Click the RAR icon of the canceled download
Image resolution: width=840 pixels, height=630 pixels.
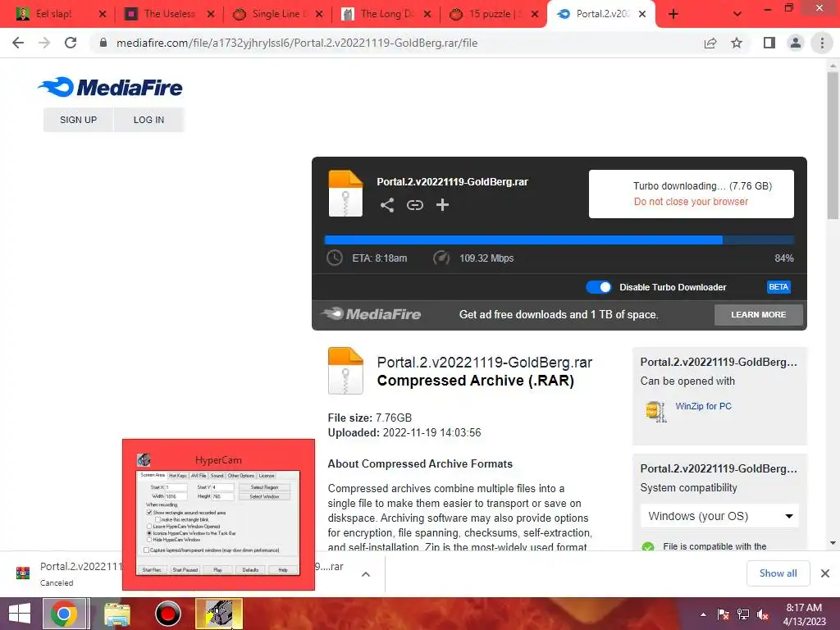click(x=22, y=573)
